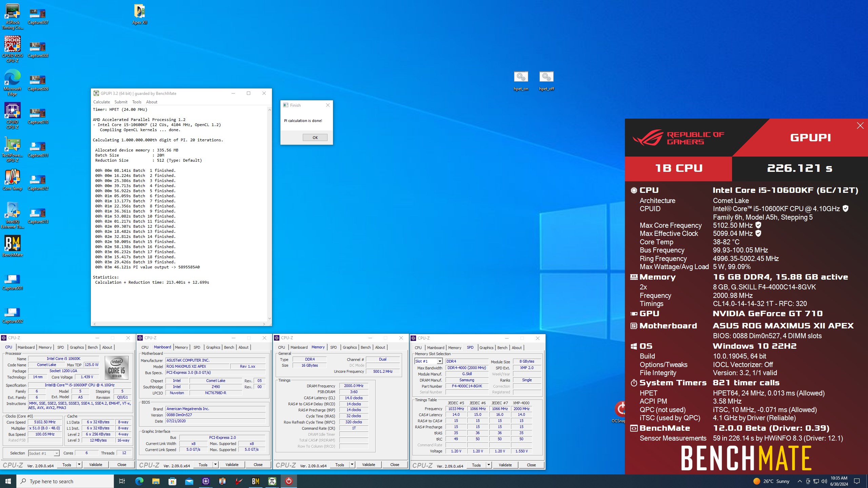
Task: Open Core Temp desktop icon
Action: [x=13, y=180]
